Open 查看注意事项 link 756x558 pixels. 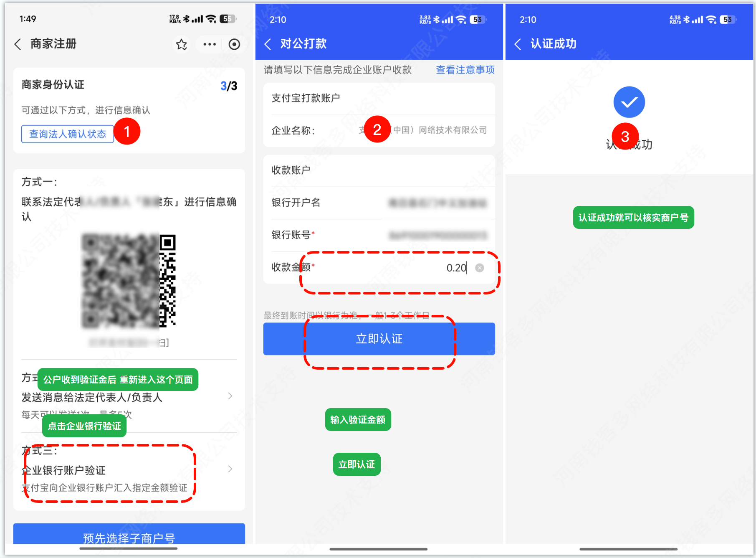pyautogui.click(x=465, y=70)
